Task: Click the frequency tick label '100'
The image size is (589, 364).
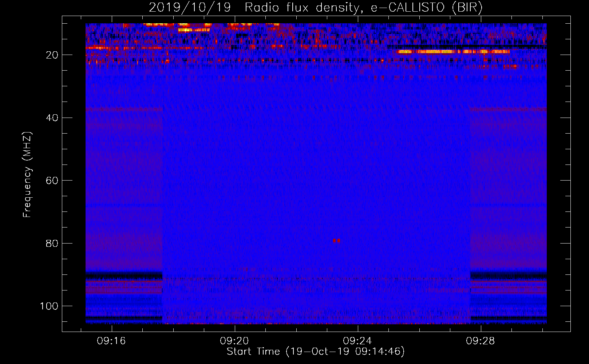Action: tap(49, 306)
